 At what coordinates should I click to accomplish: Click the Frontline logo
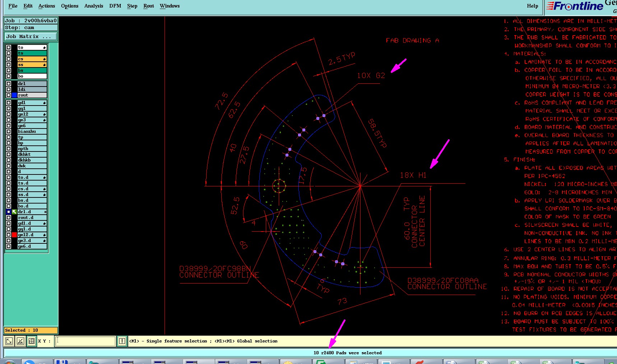point(575,6)
